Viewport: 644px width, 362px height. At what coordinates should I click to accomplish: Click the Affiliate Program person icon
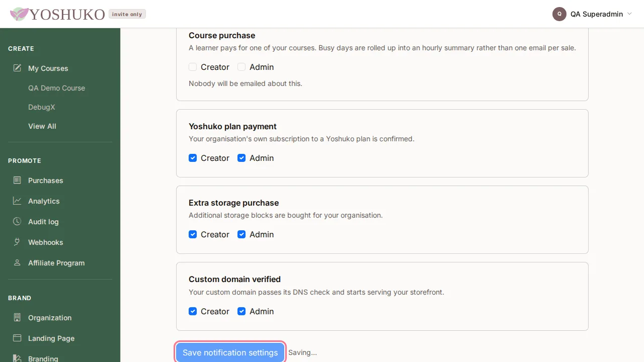pos(17,262)
